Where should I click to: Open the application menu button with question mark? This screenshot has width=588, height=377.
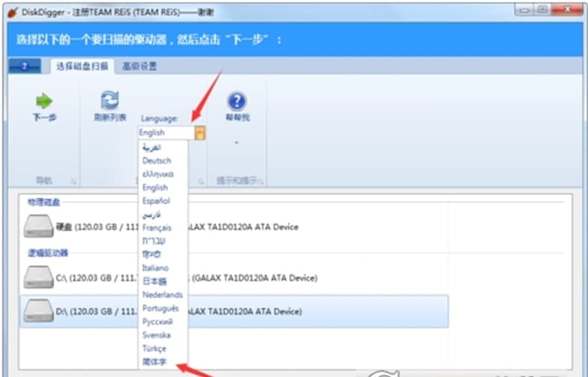25,66
